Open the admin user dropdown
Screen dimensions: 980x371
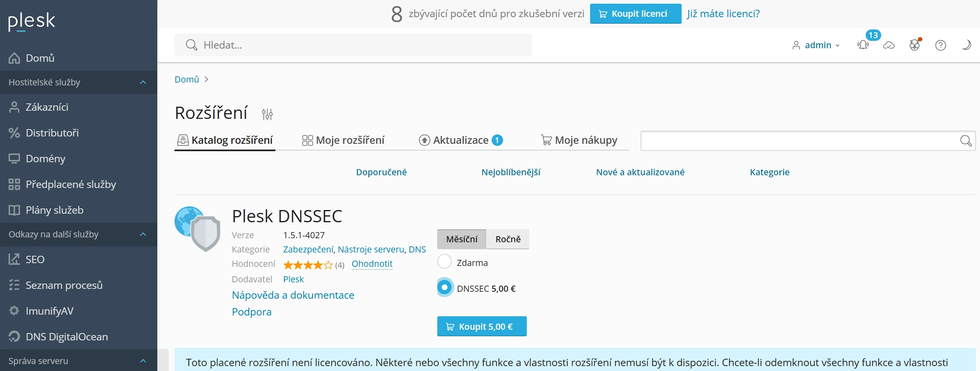click(816, 45)
